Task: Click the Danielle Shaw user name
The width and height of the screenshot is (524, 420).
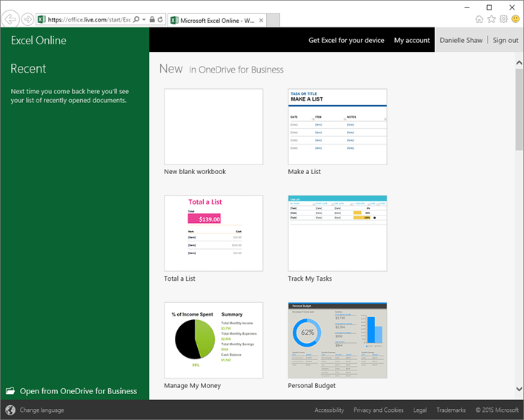Action: click(x=461, y=41)
